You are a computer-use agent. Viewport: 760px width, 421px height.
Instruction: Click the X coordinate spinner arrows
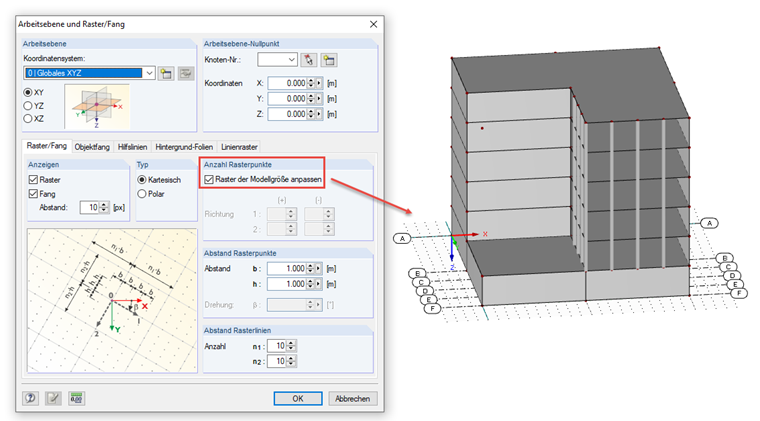(x=311, y=83)
